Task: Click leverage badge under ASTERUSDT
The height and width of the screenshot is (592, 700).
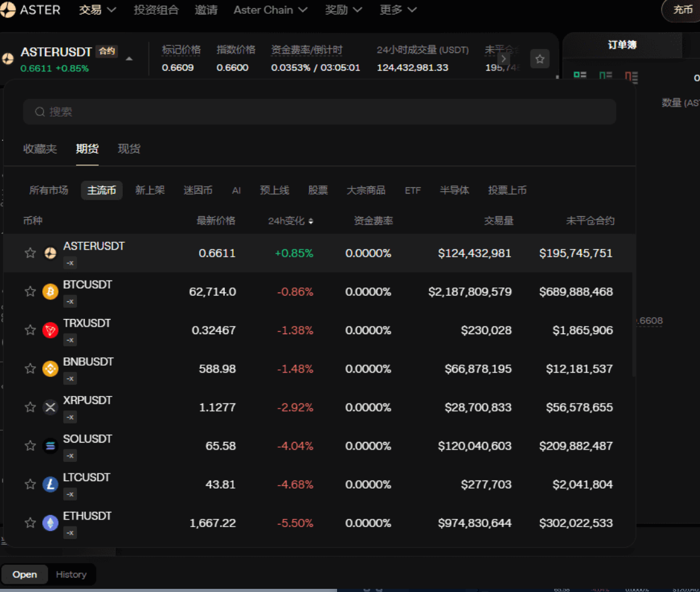Action: (70, 263)
